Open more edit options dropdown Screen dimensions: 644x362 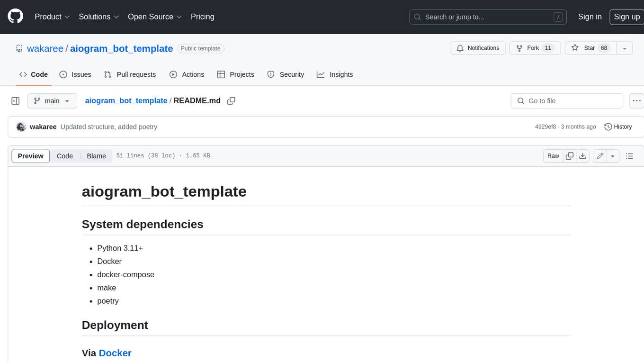coord(613,156)
